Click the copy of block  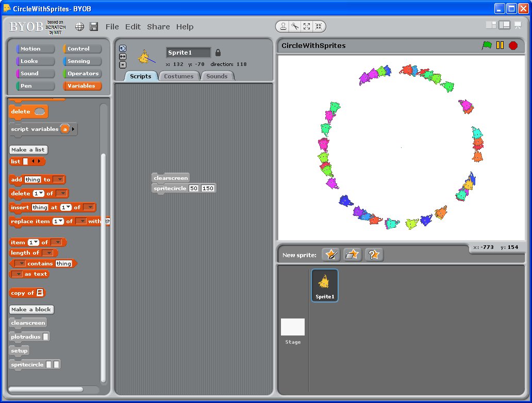click(x=27, y=293)
